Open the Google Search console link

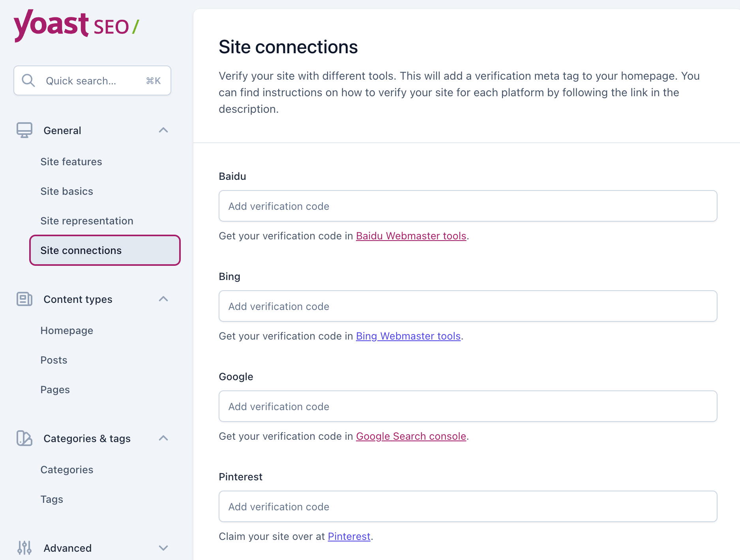411,436
